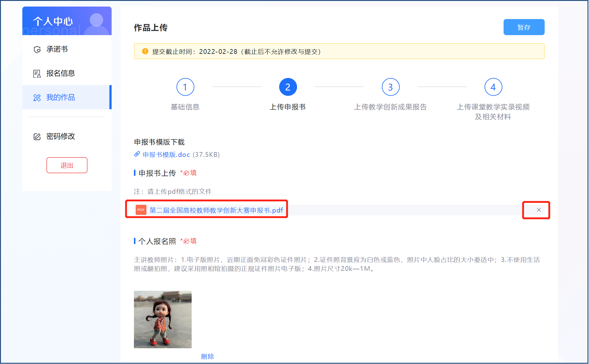Select step 1 基础信息 circle
The height and width of the screenshot is (364, 589).
[185, 87]
